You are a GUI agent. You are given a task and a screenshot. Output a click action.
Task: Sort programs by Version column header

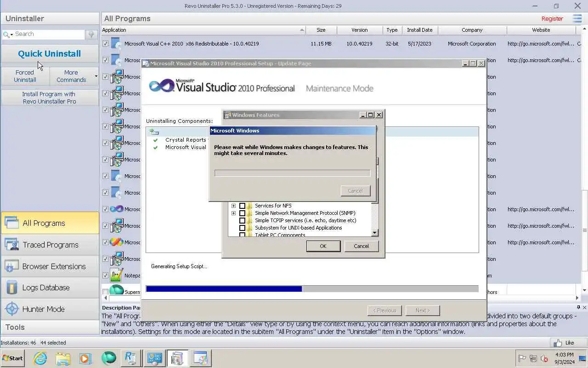(x=360, y=30)
